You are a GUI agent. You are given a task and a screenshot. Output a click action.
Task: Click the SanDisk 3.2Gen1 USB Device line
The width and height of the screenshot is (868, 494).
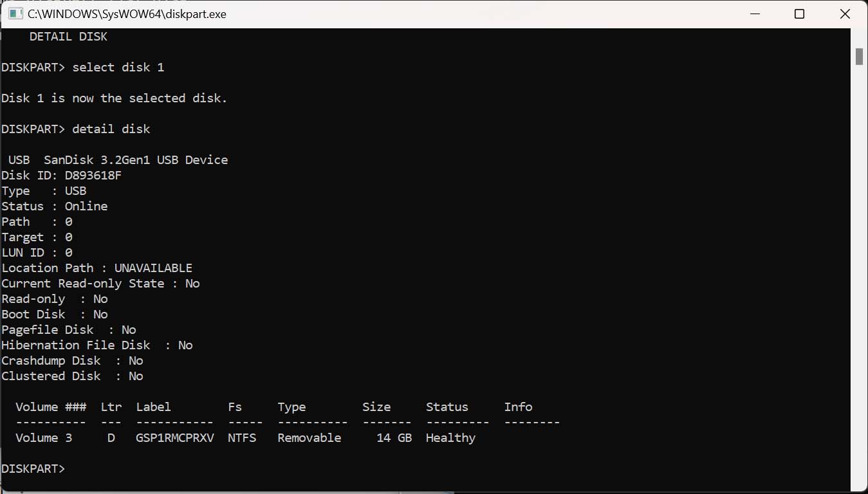[x=118, y=160]
